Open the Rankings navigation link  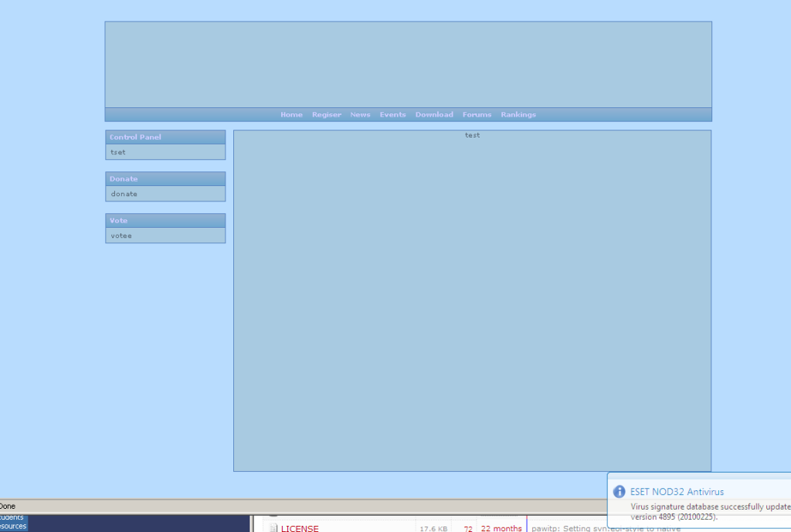tap(518, 115)
